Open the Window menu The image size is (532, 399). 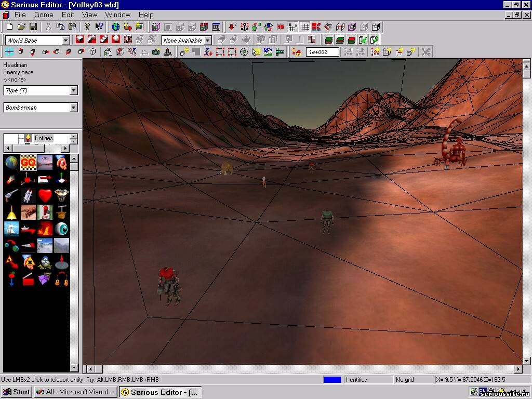118,15
